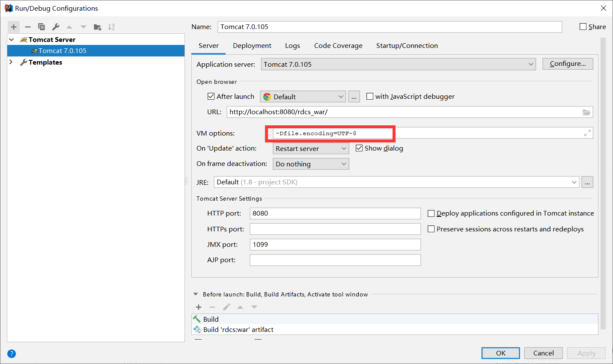Browse folder icon in URL field
Screen dimensions: 613x364
pyautogui.click(x=586, y=112)
